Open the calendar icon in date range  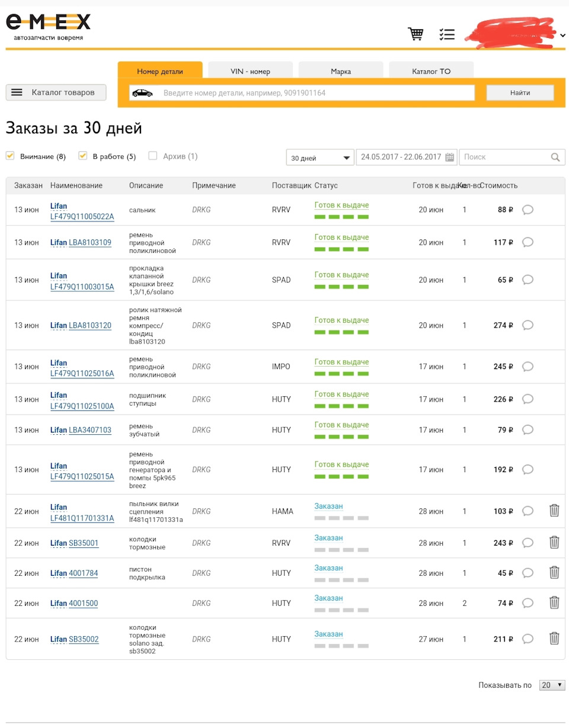pos(449,157)
